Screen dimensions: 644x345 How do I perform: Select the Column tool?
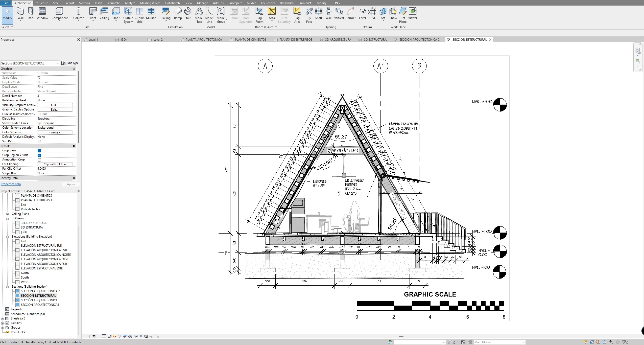[x=79, y=14]
